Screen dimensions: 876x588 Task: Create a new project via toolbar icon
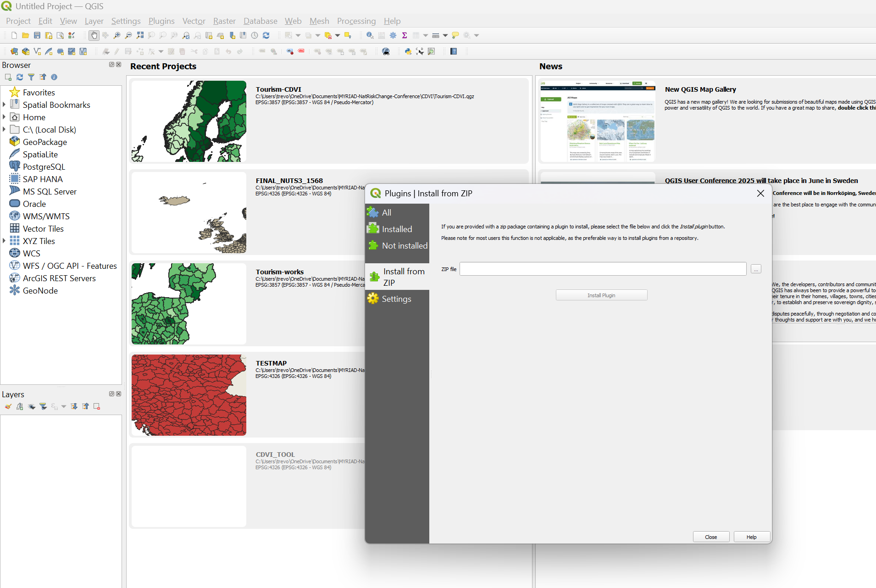14,35
